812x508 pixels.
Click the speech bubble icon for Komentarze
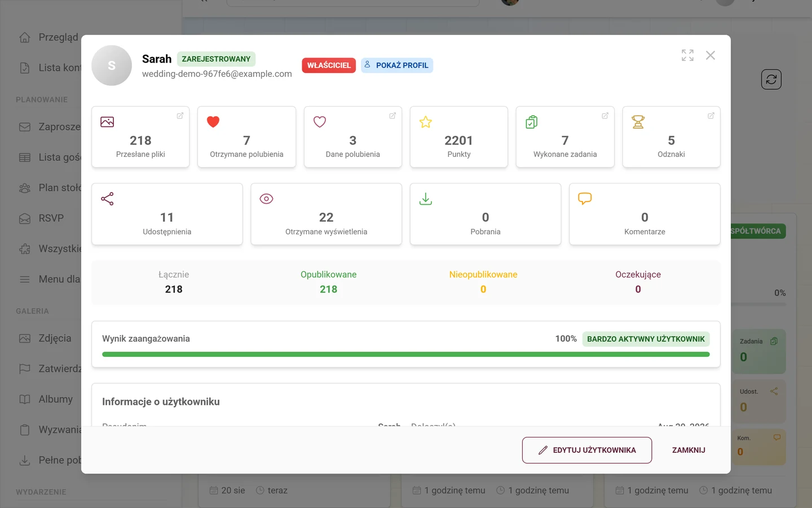coord(585,199)
